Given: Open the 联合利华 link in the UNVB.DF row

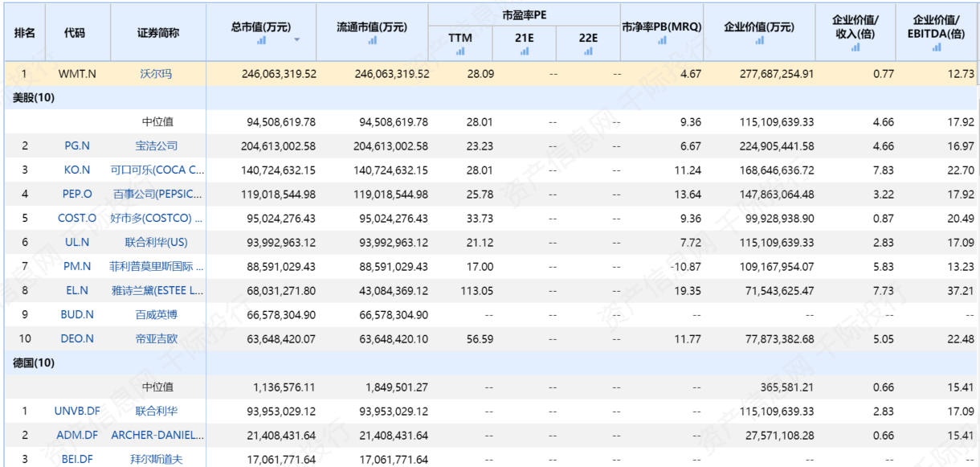Looking at the screenshot, I should click(x=157, y=412).
